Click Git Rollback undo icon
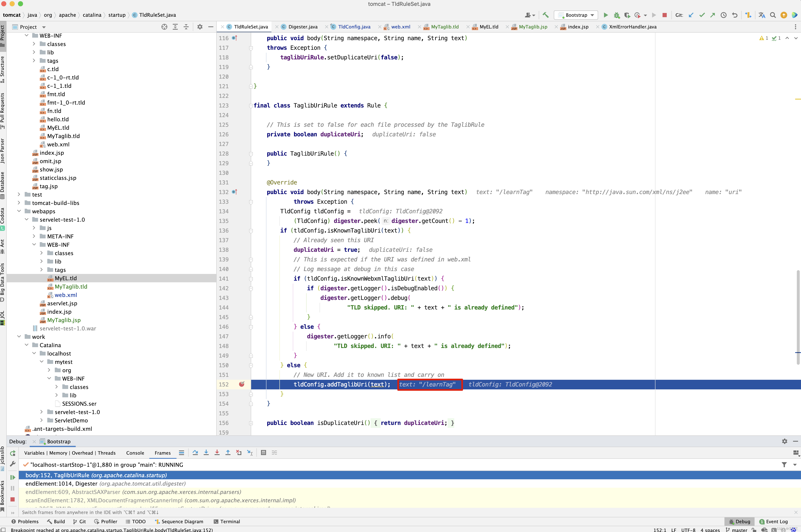This screenshot has height=532, width=801. coord(734,15)
